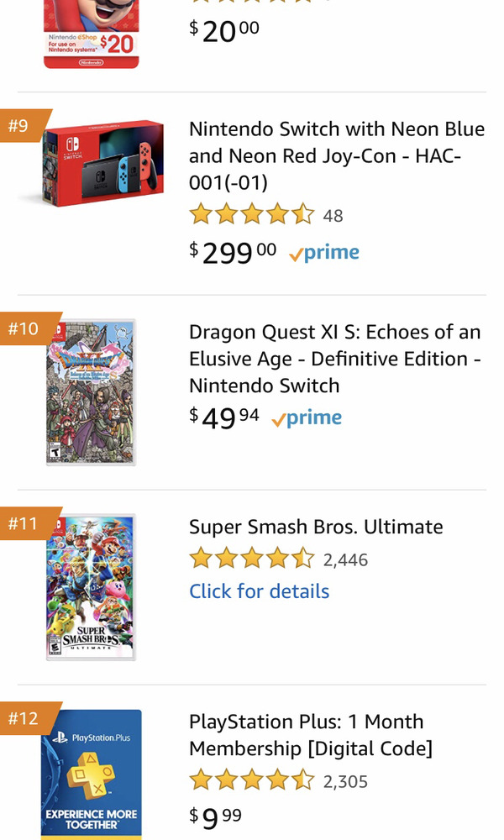Open the Super Smash Bros. Ultimate cover
This screenshot has height=840, width=504.
(91, 586)
